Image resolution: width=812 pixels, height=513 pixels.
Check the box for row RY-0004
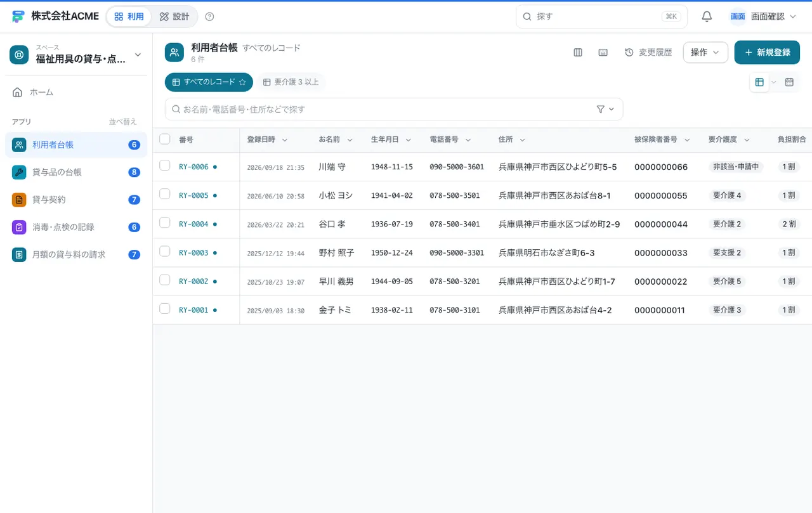pyautogui.click(x=165, y=223)
